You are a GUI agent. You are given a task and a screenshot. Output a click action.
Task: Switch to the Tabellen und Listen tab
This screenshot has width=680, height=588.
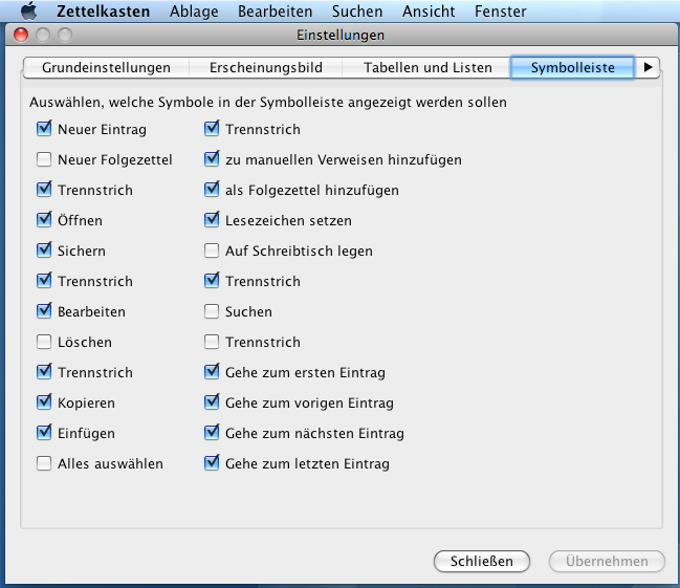click(x=428, y=68)
